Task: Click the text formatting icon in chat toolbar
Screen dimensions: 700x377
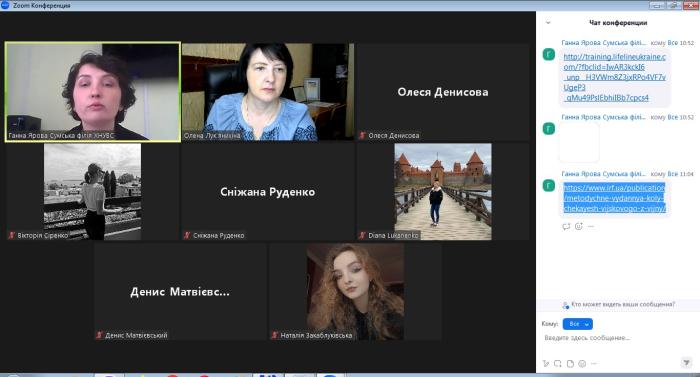Action: coord(546,364)
